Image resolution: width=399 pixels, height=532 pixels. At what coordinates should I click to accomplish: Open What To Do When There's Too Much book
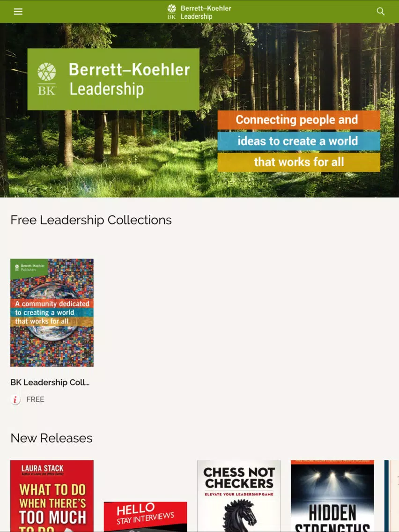tap(52, 495)
